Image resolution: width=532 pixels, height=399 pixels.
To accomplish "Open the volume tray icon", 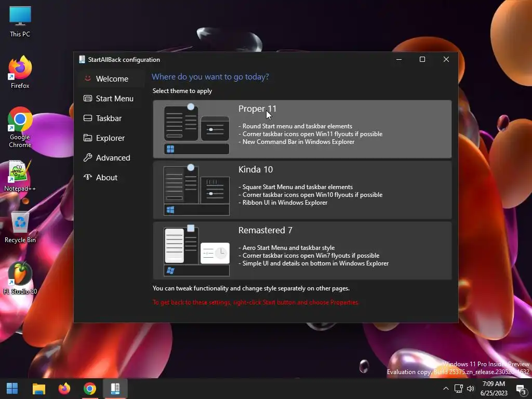I will click(x=471, y=389).
